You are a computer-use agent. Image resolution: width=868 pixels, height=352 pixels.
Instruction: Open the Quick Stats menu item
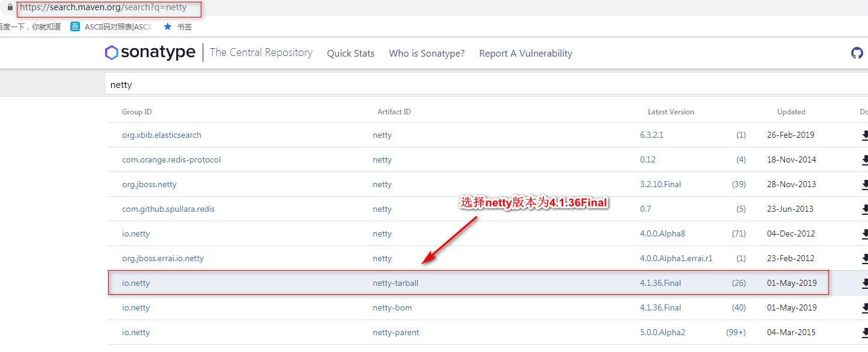click(x=350, y=53)
